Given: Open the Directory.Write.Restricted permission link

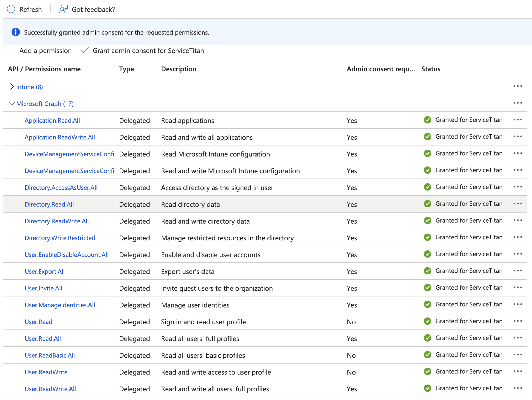Looking at the screenshot, I should point(60,238).
